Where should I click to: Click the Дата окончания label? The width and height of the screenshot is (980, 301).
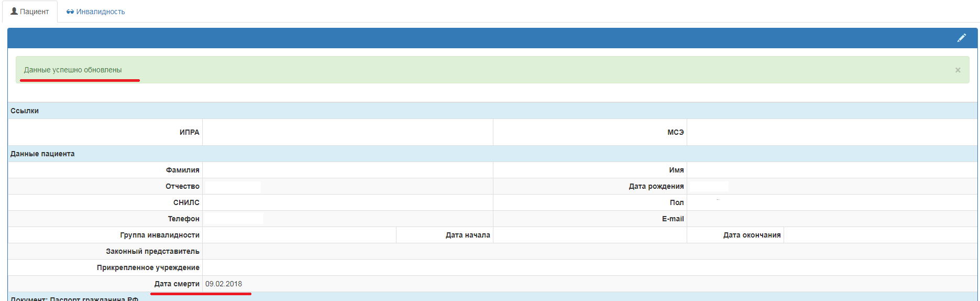tap(752, 235)
